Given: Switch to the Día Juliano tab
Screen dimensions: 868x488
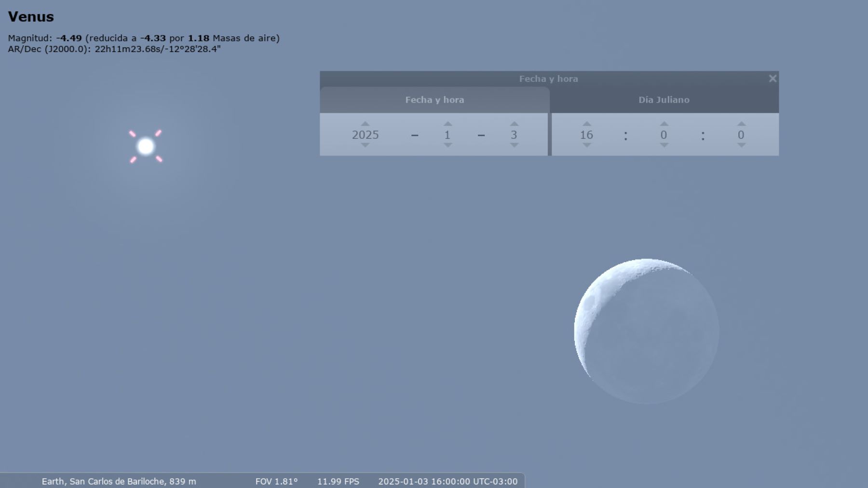Looking at the screenshot, I should tap(664, 100).
